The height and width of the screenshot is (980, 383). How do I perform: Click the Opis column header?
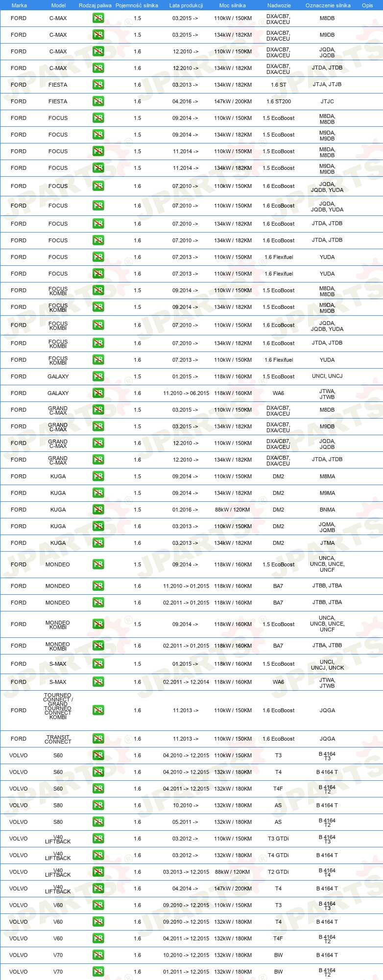pos(367,5)
